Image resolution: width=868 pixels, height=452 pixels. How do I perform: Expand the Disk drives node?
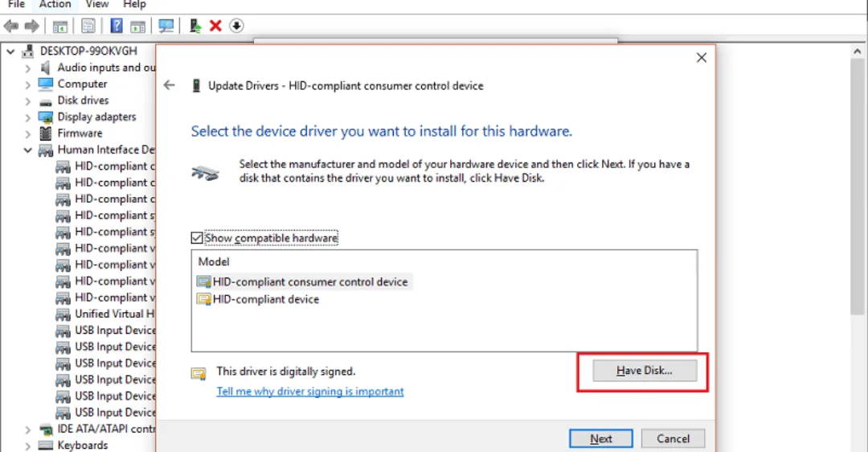(x=27, y=101)
